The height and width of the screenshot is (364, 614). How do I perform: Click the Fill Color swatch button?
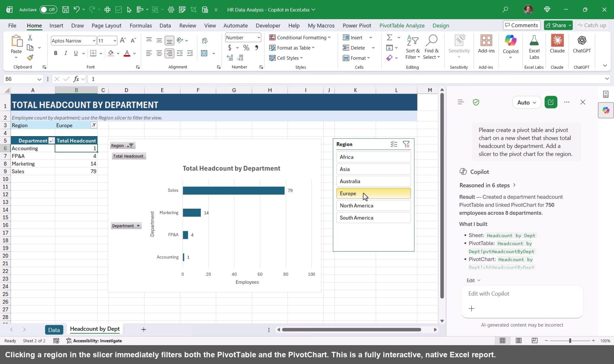(x=111, y=53)
